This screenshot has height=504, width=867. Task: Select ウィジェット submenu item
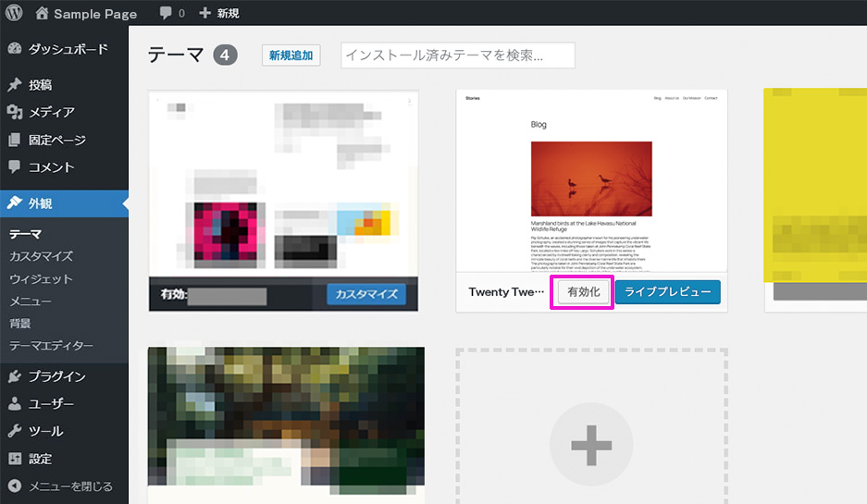tap(41, 278)
